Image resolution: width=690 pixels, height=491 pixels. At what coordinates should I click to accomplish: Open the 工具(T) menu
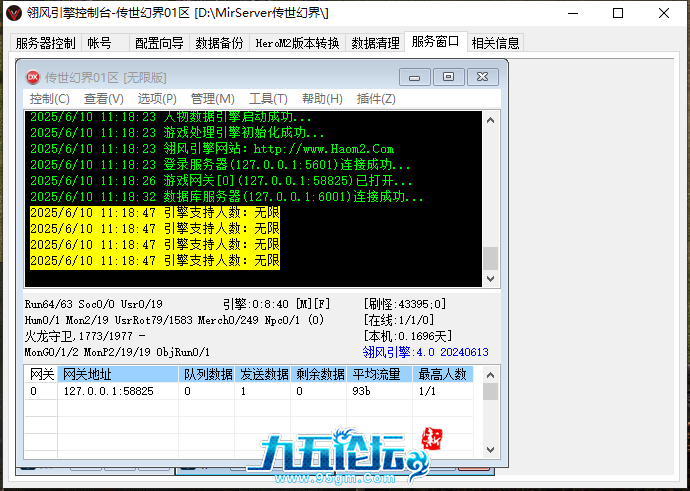click(x=268, y=99)
